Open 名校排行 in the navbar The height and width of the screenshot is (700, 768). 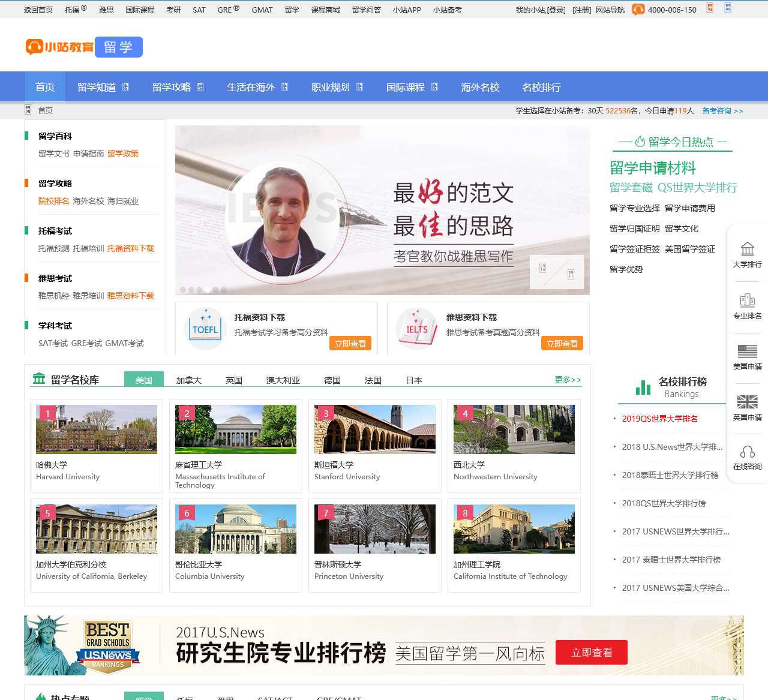(541, 87)
